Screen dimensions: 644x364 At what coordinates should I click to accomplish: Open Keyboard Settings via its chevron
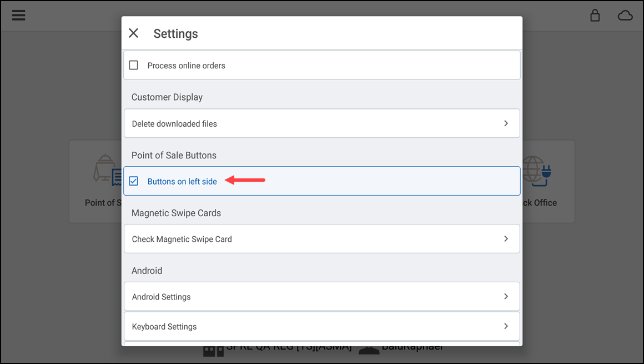coord(506,326)
